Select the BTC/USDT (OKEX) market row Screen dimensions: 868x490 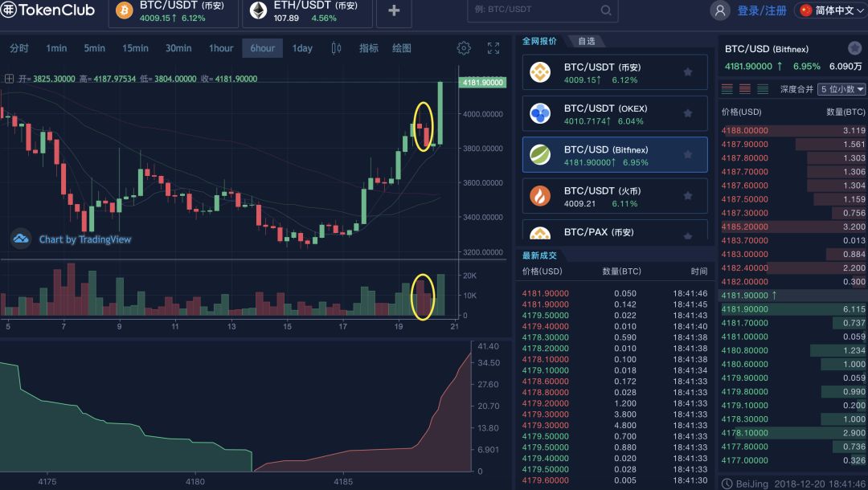[x=615, y=113]
